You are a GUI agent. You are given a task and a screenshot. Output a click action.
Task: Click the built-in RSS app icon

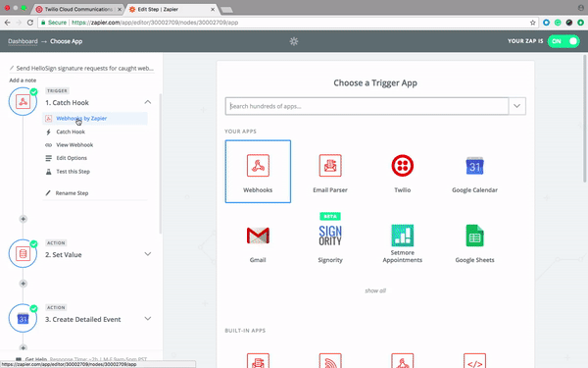[x=330, y=361]
